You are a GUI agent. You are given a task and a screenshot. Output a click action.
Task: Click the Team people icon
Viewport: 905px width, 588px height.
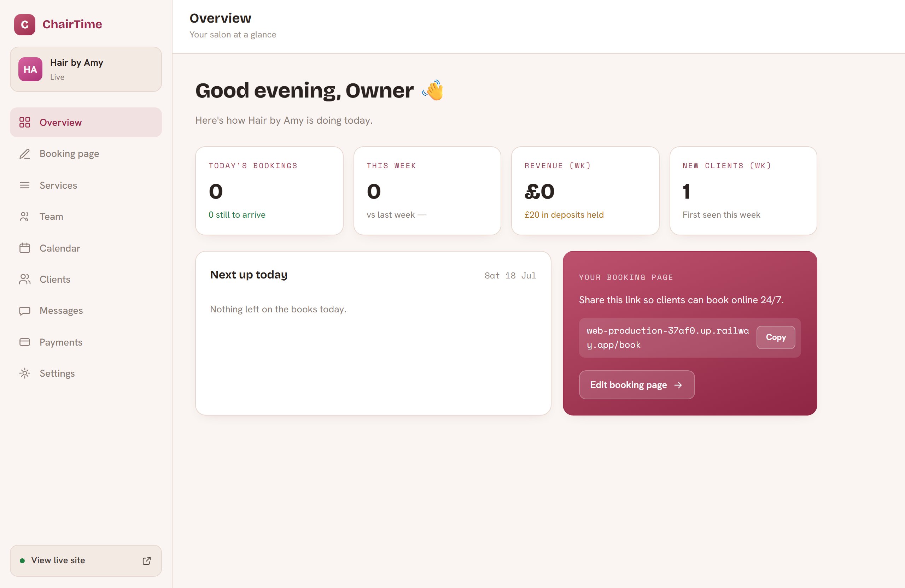click(x=25, y=217)
